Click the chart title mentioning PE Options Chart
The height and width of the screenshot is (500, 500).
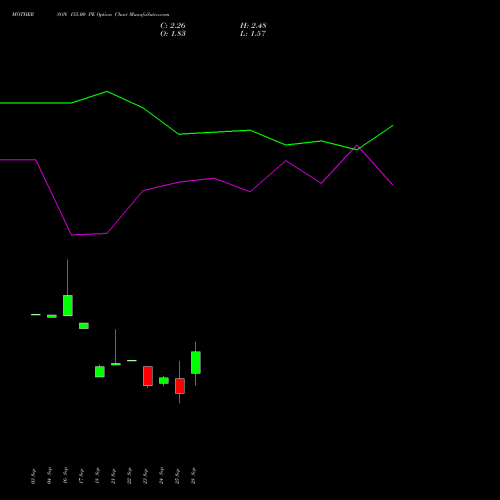[90, 15]
